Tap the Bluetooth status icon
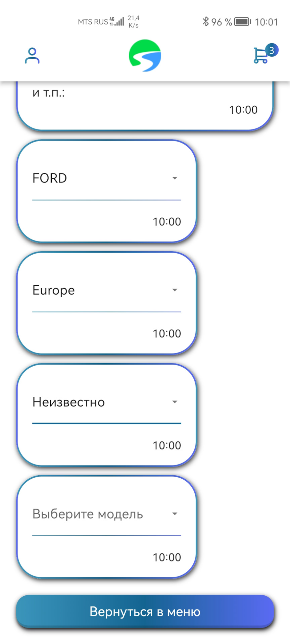Screen dimensions: 290x644 point(205,22)
